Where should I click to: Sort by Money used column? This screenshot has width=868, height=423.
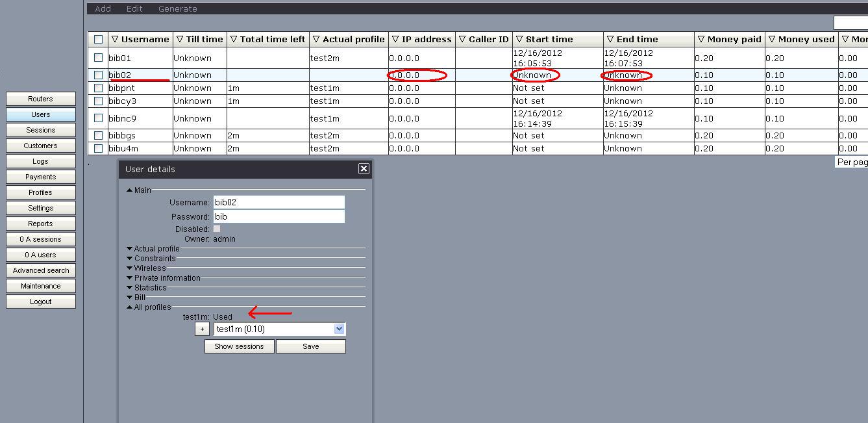tap(801, 39)
